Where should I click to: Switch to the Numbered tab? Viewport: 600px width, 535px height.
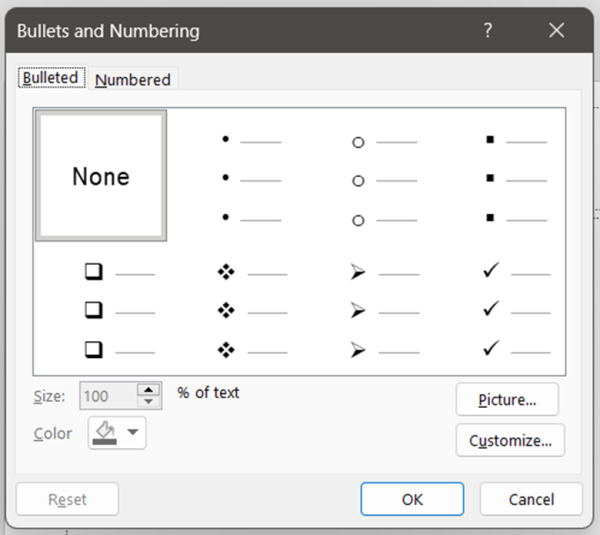click(x=133, y=80)
